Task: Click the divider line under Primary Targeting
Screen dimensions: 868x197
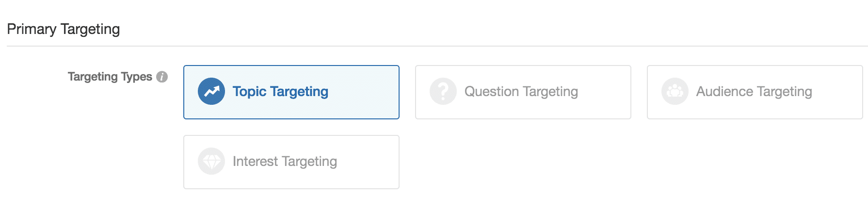Action: 436,46
